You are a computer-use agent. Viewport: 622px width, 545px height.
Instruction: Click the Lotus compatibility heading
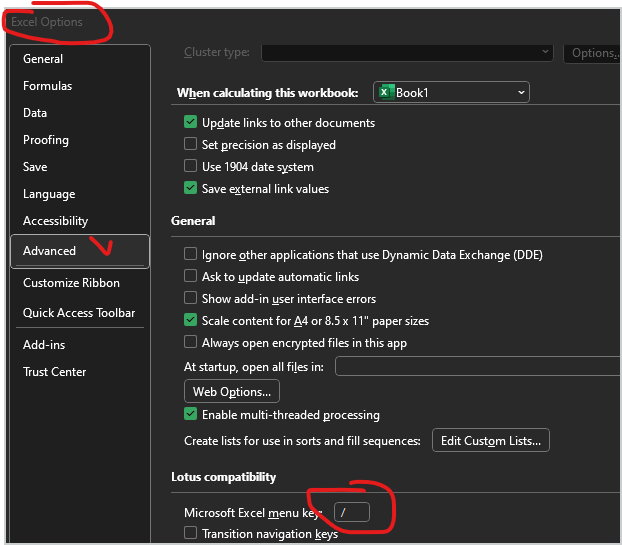pyautogui.click(x=223, y=477)
